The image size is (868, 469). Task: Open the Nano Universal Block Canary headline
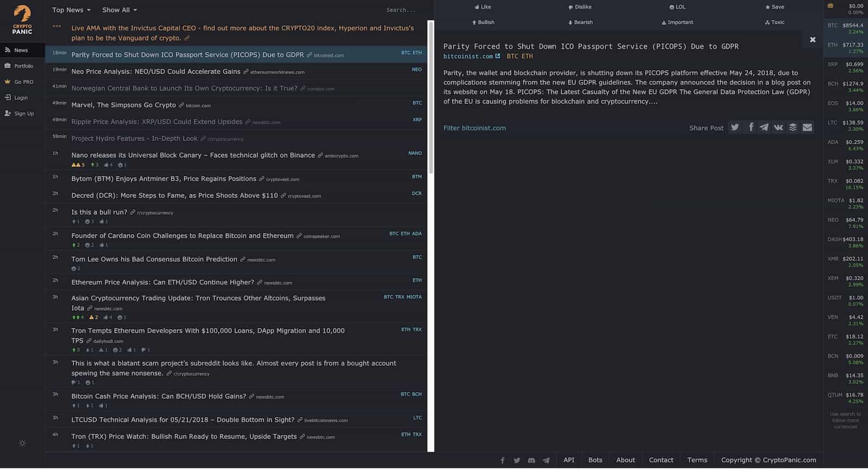tap(193, 155)
